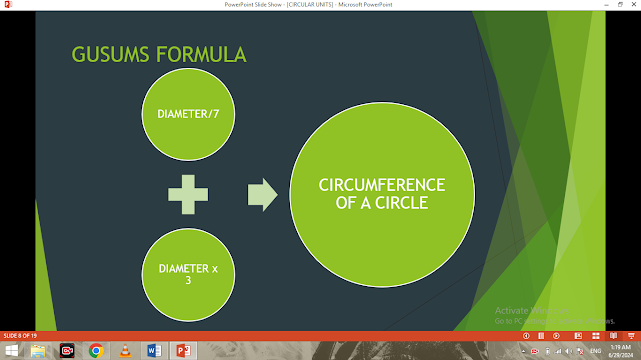
Task: Click the 'DIAMETER x 3' circle
Action: click(x=188, y=275)
